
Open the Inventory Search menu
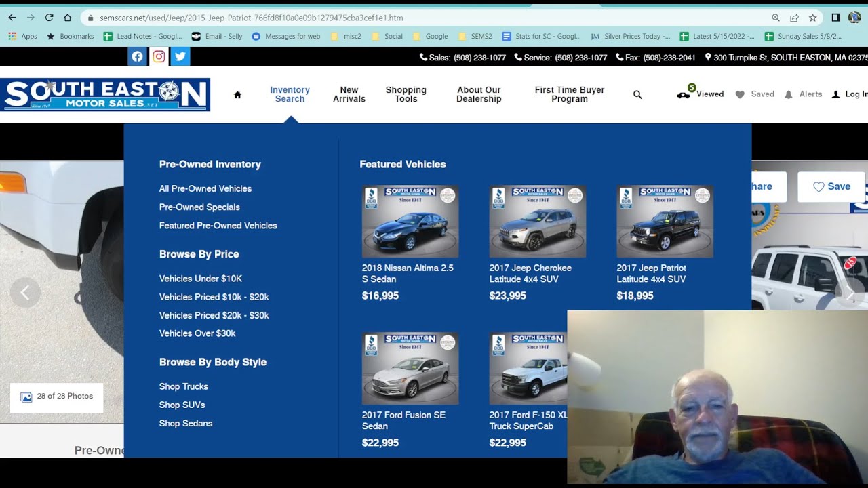click(290, 94)
